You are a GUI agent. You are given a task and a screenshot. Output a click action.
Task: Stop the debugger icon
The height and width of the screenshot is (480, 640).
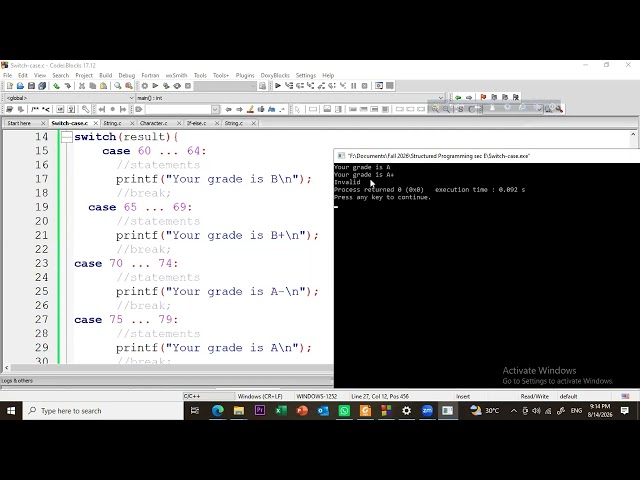pyautogui.click(x=364, y=86)
